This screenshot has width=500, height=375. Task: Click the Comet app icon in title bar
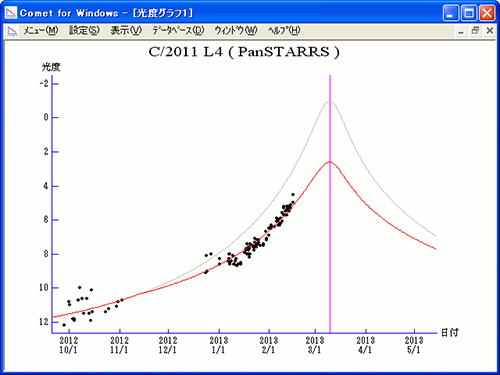(11, 13)
